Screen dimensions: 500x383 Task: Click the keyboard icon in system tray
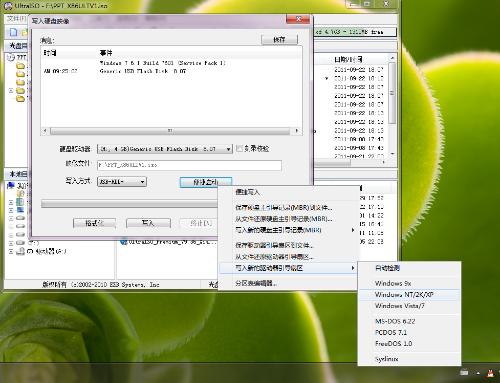pyautogui.click(x=464, y=373)
